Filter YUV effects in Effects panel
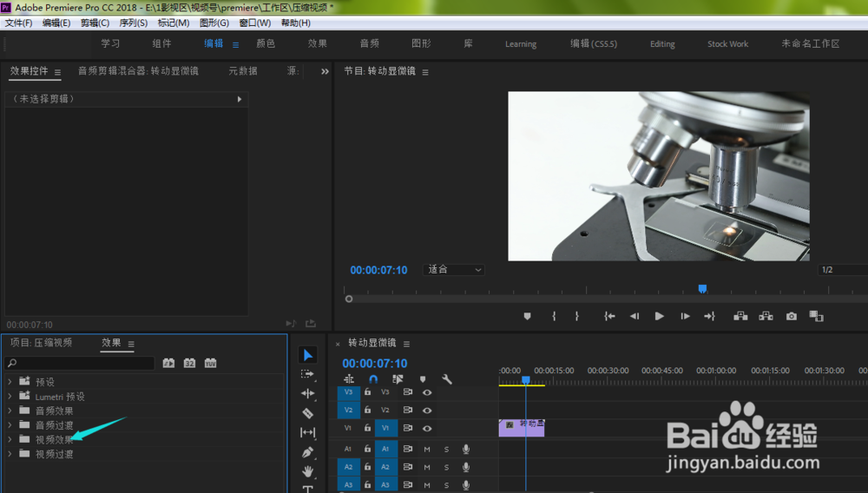Image resolution: width=868 pixels, height=493 pixels. pos(210,363)
